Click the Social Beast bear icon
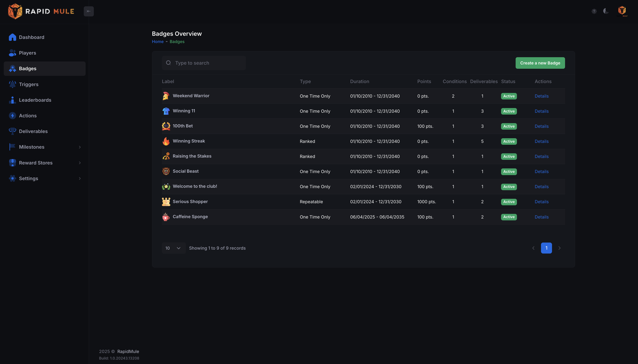The image size is (638, 364). (x=166, y=172)
